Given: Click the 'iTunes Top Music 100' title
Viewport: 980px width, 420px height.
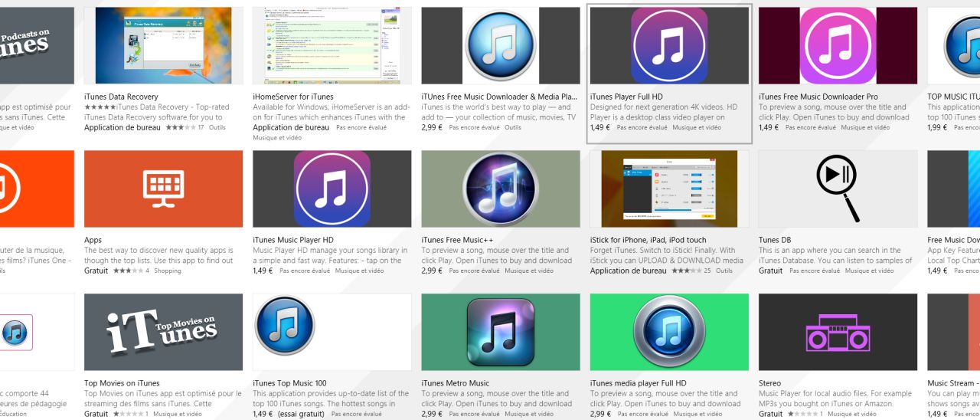Looking at the screenshot, I should point(289,383).
